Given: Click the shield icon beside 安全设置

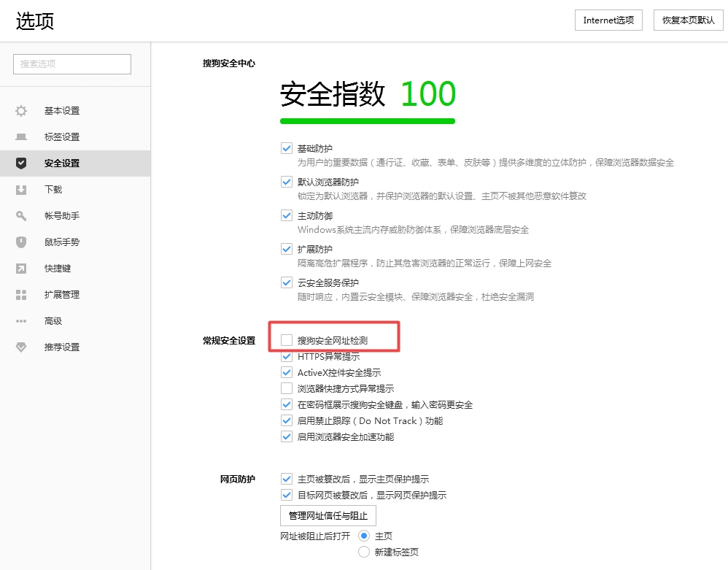Looking at the screenshot, I should [x=21, y=163].
